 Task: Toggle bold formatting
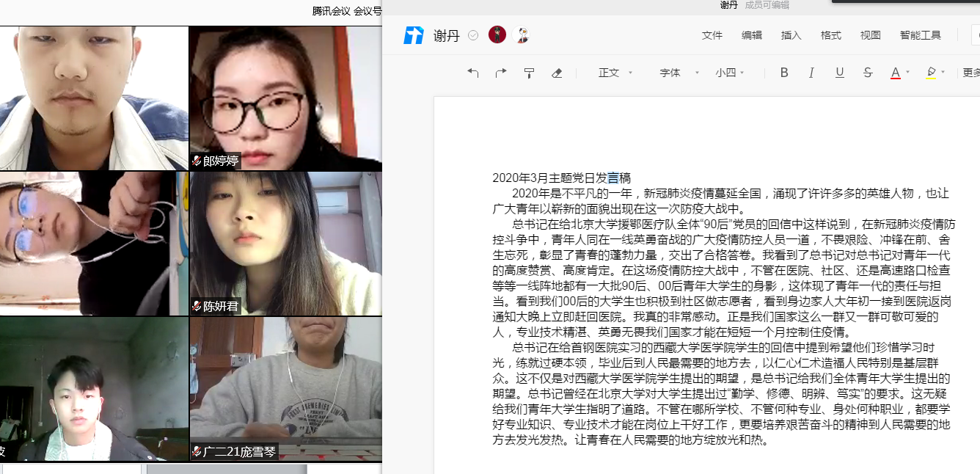click(784, 73)
